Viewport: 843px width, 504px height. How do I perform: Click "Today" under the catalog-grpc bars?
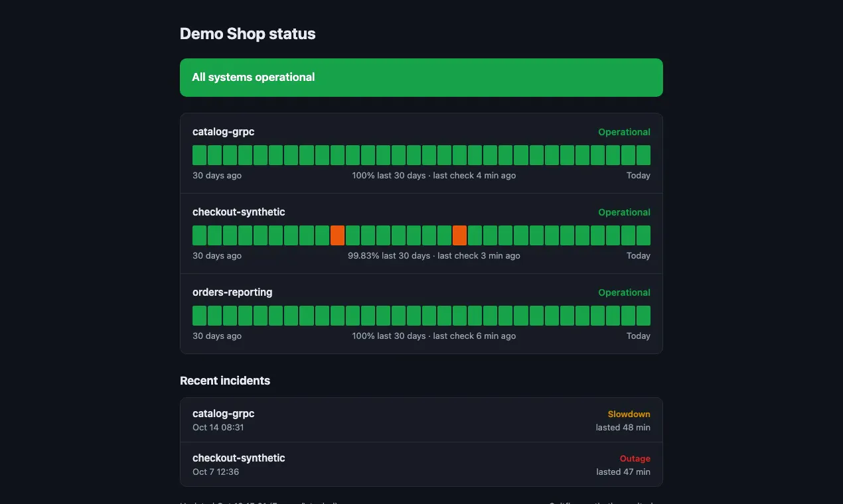[639, 176]
